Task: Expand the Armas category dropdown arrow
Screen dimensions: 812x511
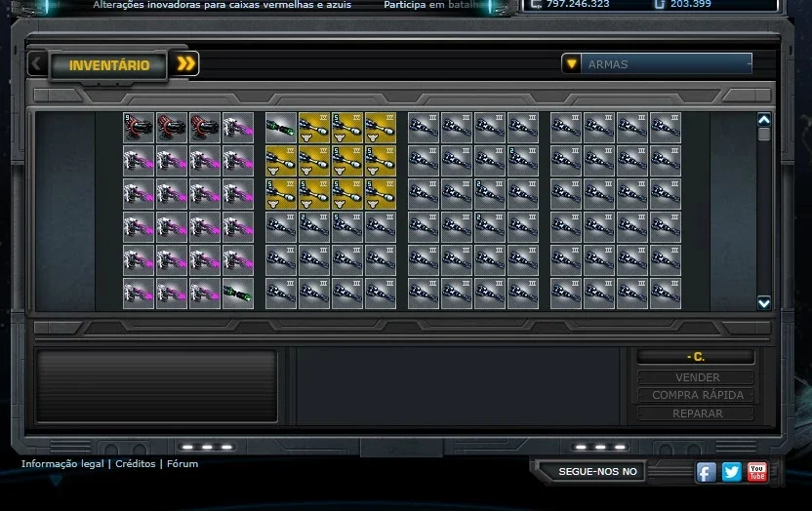Action: click(x=571, y=64)
